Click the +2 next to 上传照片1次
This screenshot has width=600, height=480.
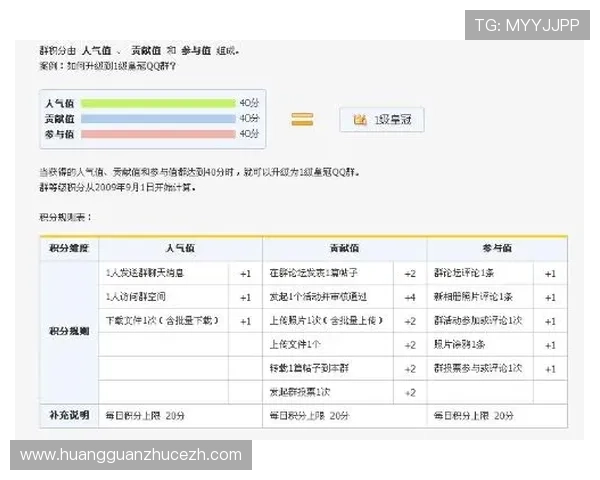pos(410,321)
